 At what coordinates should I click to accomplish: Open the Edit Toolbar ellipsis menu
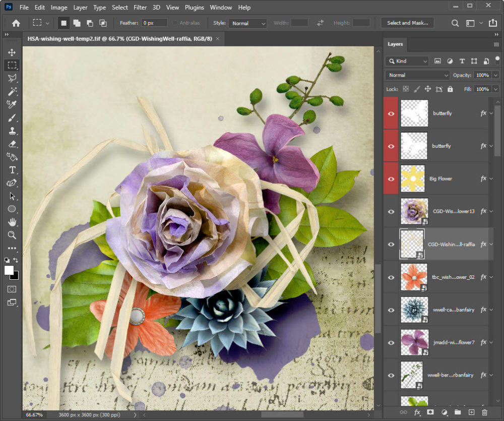pos(12,248)
